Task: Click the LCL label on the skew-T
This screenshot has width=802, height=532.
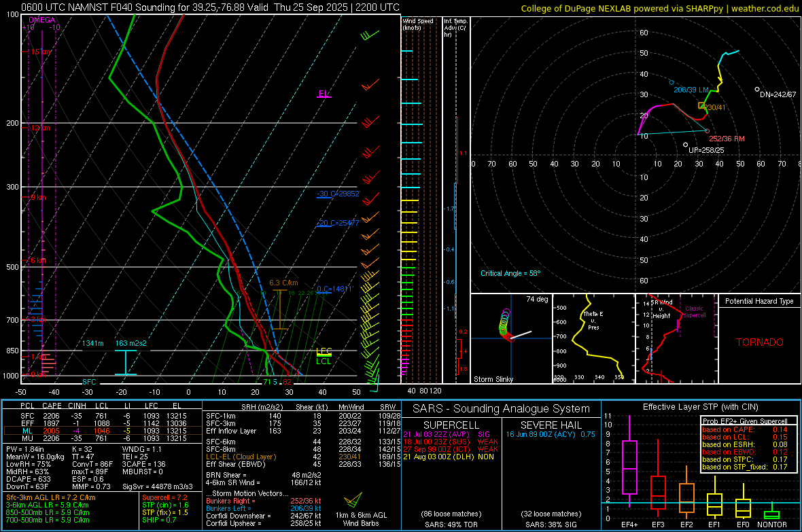Action: tap(324, 361)
